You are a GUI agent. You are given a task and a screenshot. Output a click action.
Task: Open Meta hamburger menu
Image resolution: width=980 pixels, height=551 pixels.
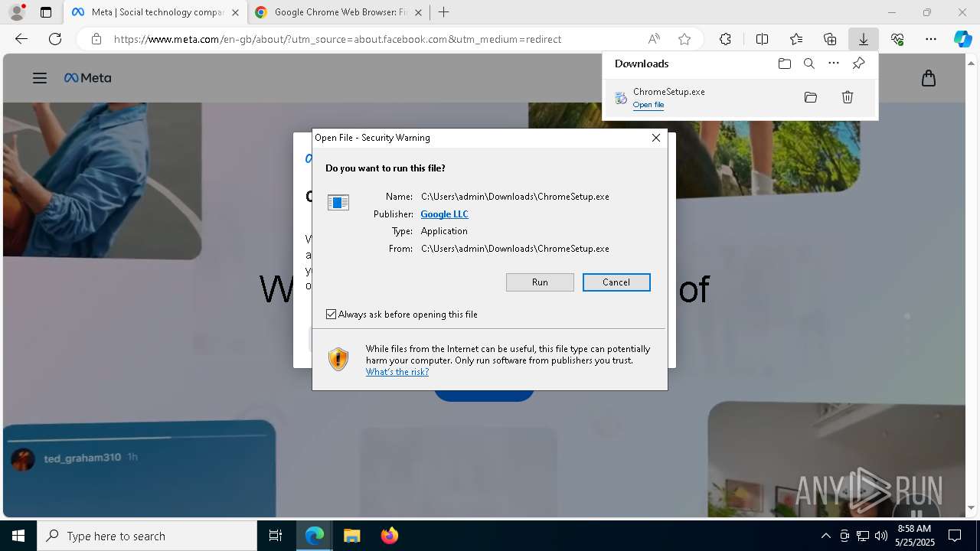tap(40, 78)
